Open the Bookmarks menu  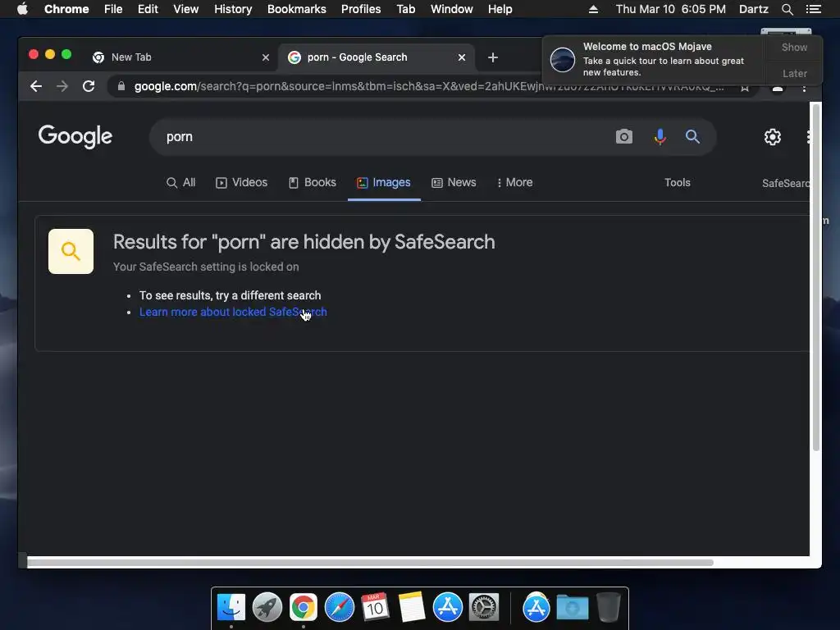297,9
